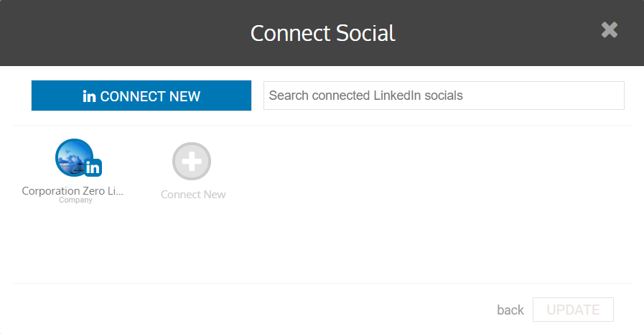
Task: Click the blue CONNECT NEW button
Action: tap(141, 96)
